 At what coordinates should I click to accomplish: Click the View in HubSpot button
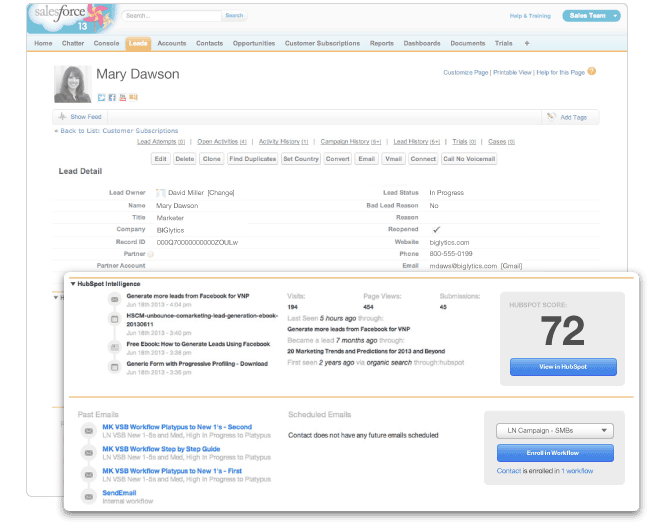pyautogui.click(x=563, y=367)
